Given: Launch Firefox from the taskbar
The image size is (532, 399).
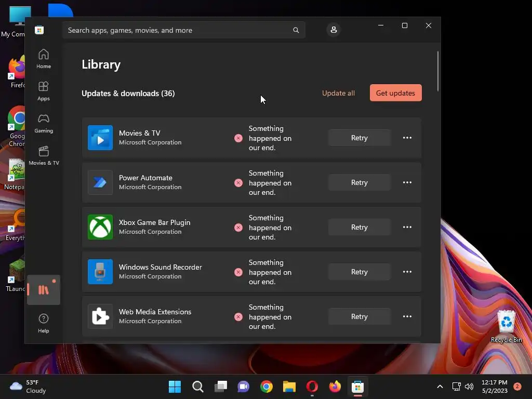Looking at the screenshot, I should pyautogui.click(x=335, y=387).
